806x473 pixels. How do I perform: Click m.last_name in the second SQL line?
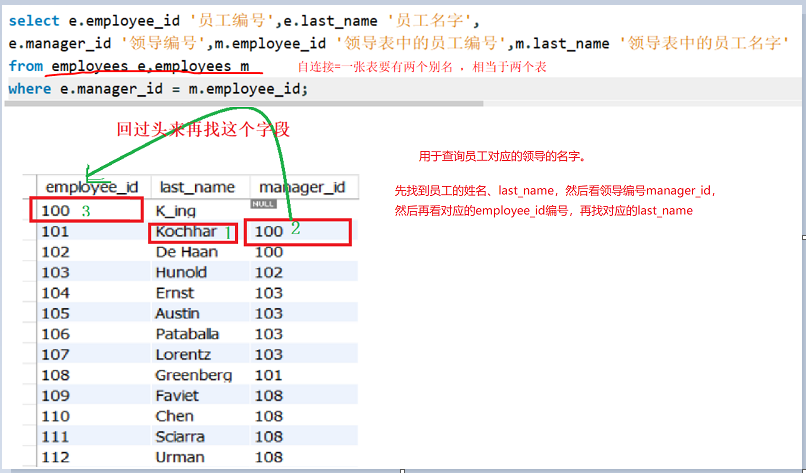562,44
